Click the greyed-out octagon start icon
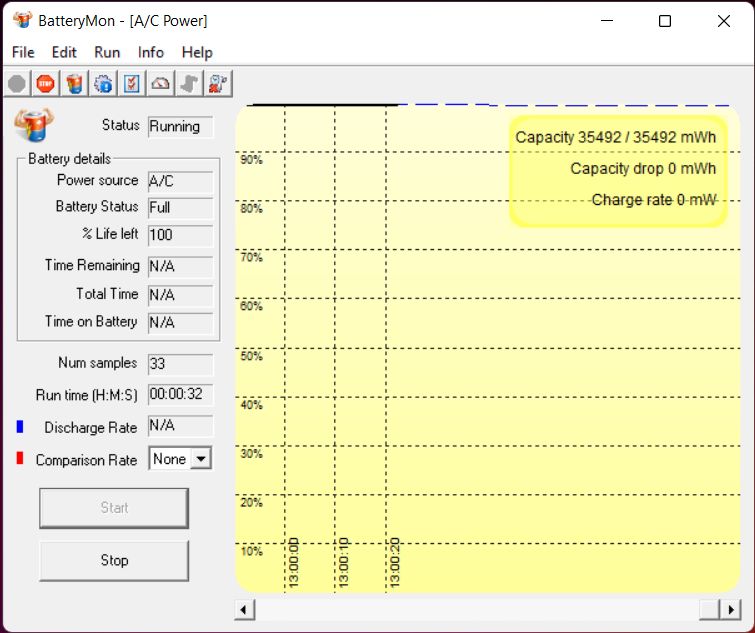The height and width of the screenshot is (633, 755). click(x=17, y=84)
